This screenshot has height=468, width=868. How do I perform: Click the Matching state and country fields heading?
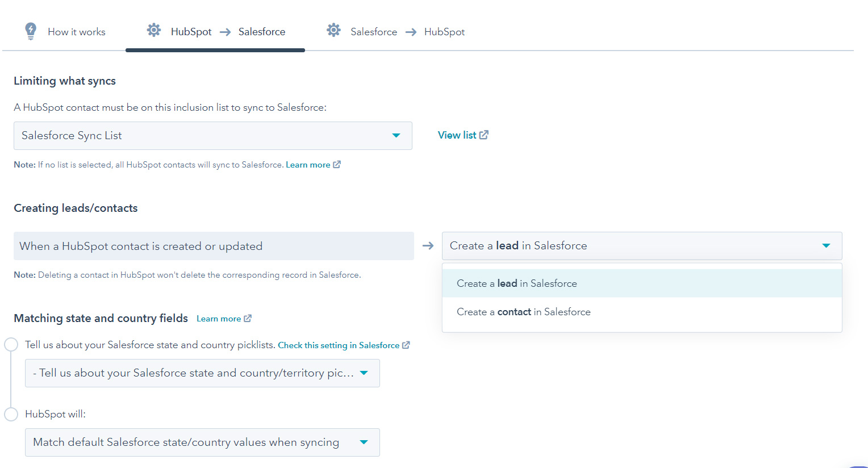[x=101, y=318]
